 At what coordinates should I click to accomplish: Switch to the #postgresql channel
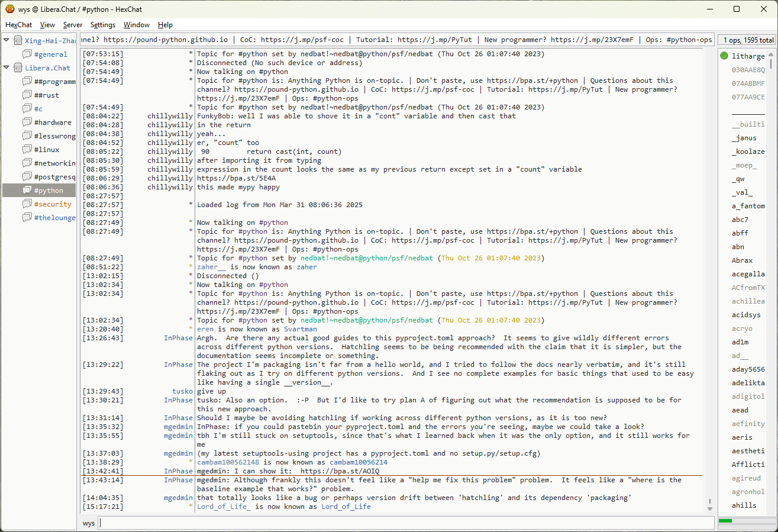pyautogui.click(x=54, y=177)
